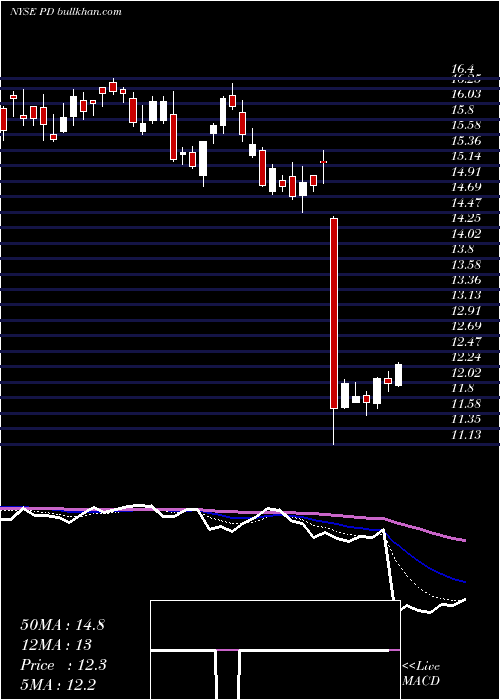Click the 5MA : 12.2 readout
The height and width of the screenshot is (700, 500).
[58, 684]
